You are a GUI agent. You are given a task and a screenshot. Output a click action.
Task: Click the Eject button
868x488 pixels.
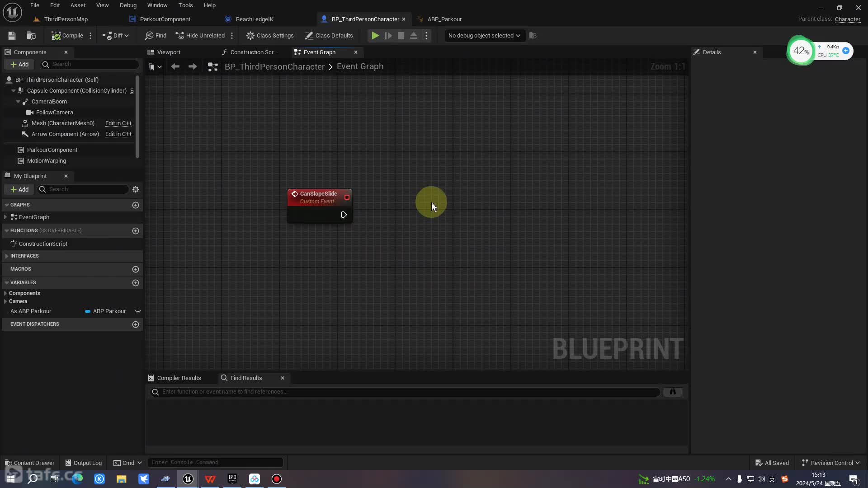tap(414, 36)
